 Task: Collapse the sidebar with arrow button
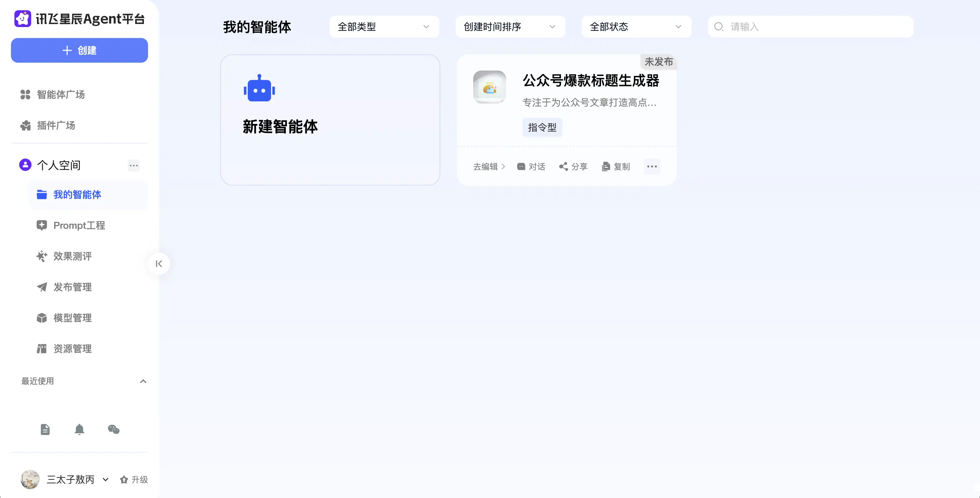pos(159,264)
